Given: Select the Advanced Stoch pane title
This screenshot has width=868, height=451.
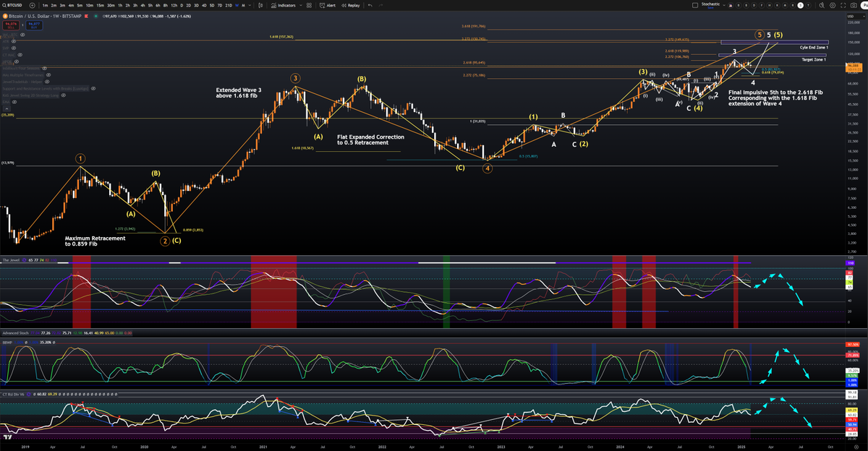Looking at the screenshot, I should (x=14, y=332).
